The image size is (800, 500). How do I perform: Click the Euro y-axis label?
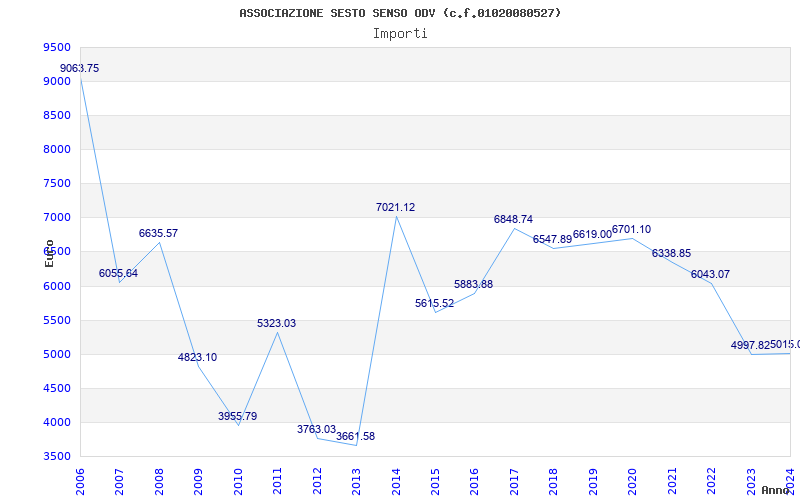pos(49,253)
